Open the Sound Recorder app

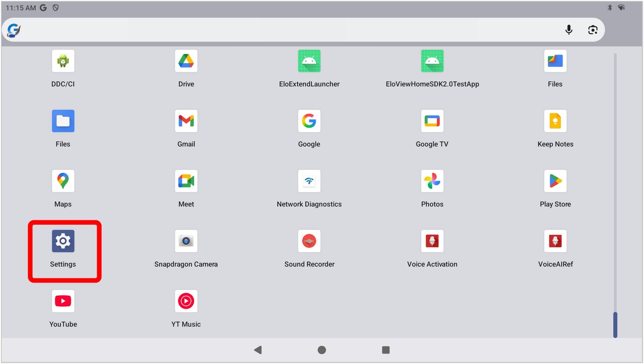(309, 241)
